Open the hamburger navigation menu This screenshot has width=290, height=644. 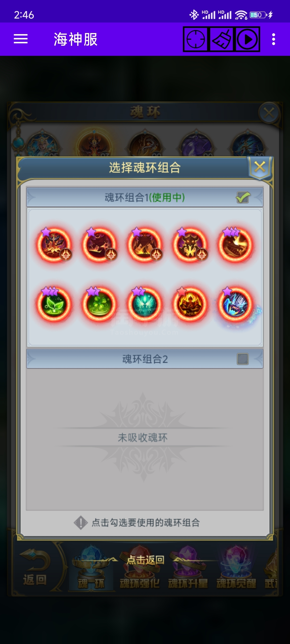click(21, 39)
